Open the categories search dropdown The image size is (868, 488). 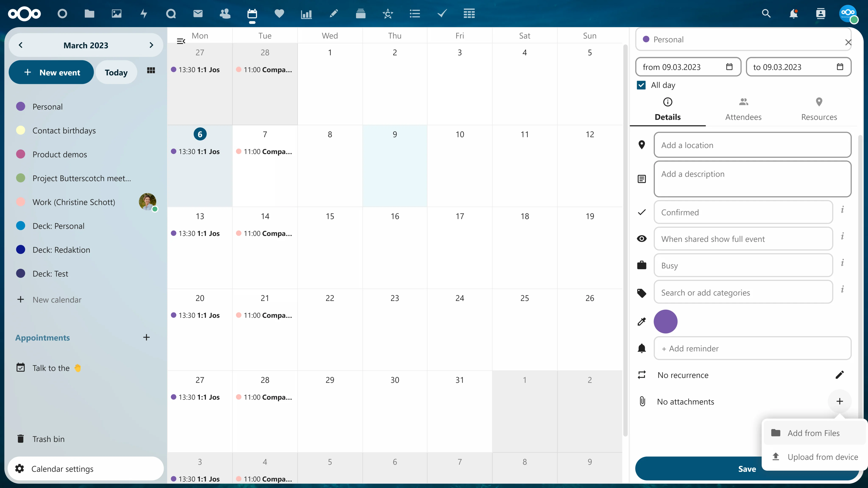743,292
